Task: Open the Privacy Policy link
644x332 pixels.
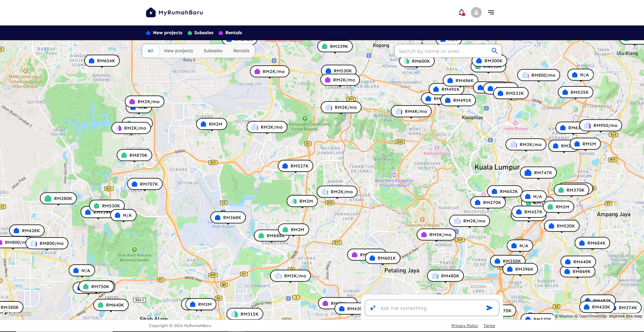Action: click(465, 326)
